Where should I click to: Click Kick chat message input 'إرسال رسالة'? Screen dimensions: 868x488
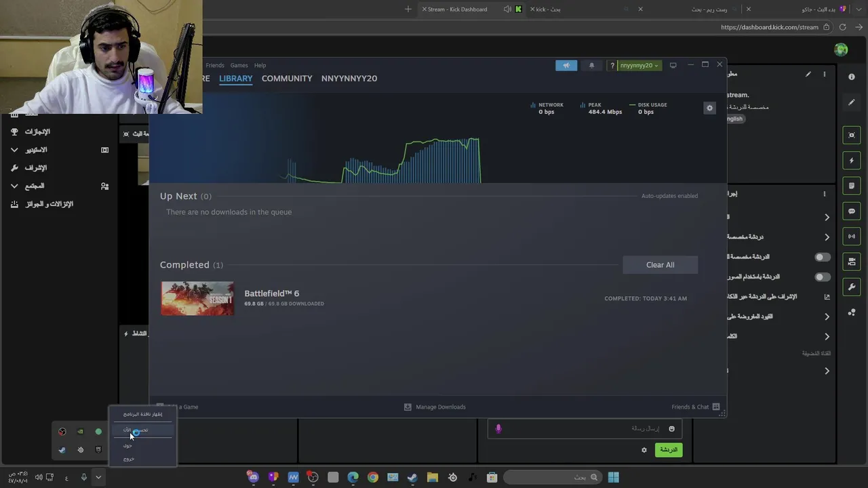585,428
